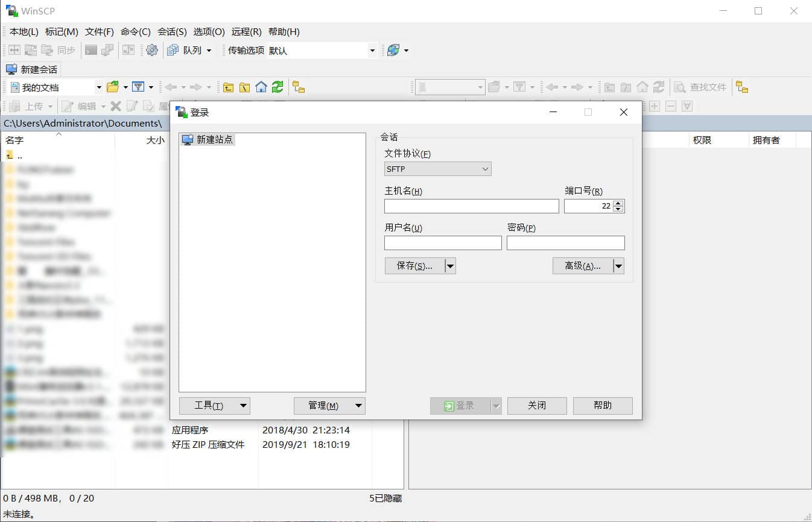Click the Password (密码) input field
The image size is (812, 522).
pyautogui.click(x=566, y=243)
